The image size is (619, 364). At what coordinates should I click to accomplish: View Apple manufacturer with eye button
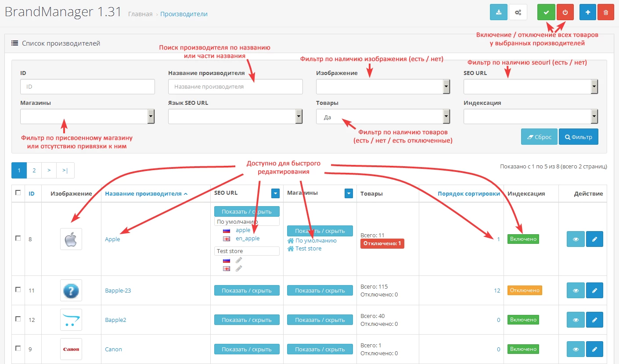point(576,239)
